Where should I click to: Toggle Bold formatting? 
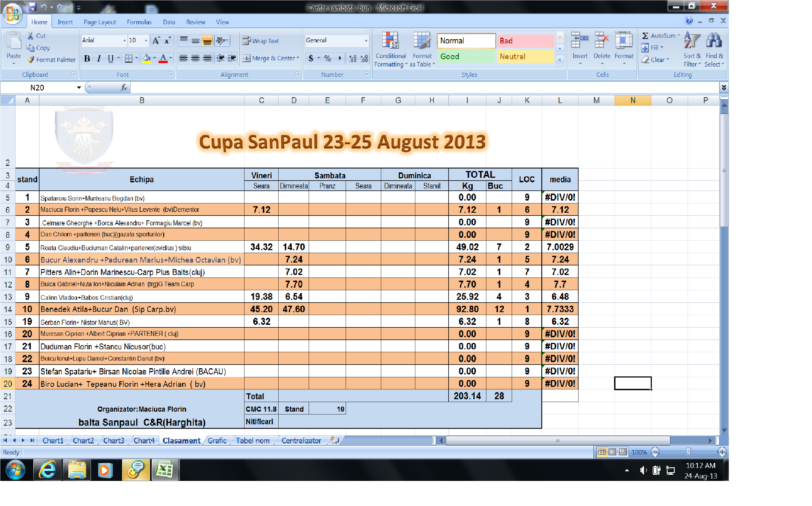[x=87, y=59]
